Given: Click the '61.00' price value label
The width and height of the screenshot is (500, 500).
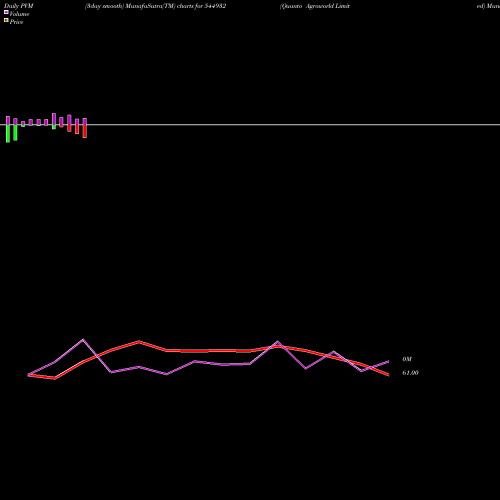Looking at the screenshot, I should [x=410, y=373].
